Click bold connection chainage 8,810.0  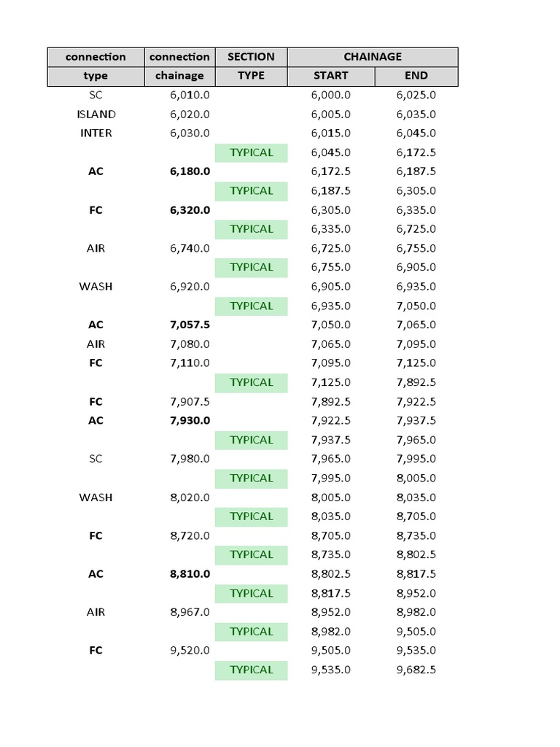coord(190,574)
